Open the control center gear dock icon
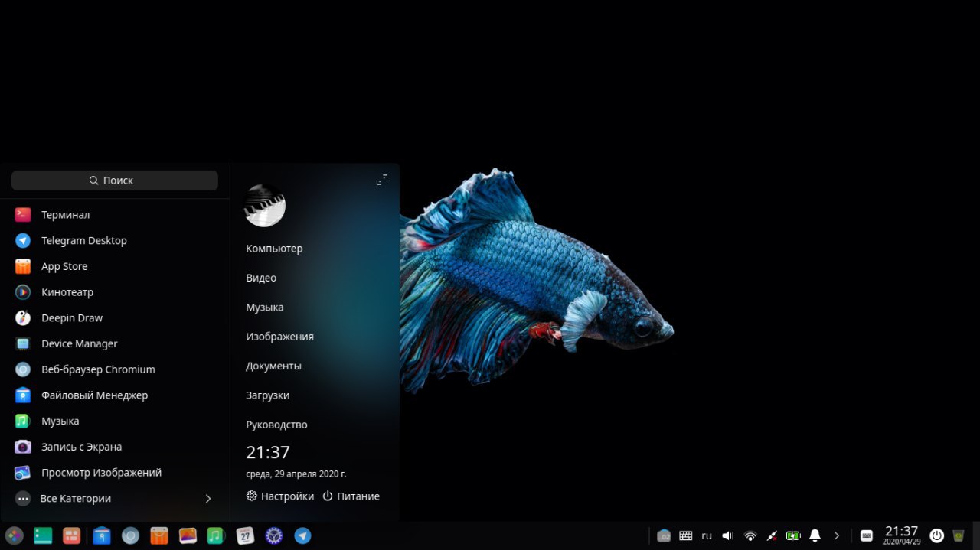Viewport: 980px width, 550px height. coord(274,535)
